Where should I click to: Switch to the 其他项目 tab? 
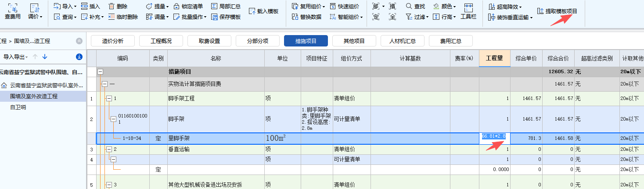354,41
